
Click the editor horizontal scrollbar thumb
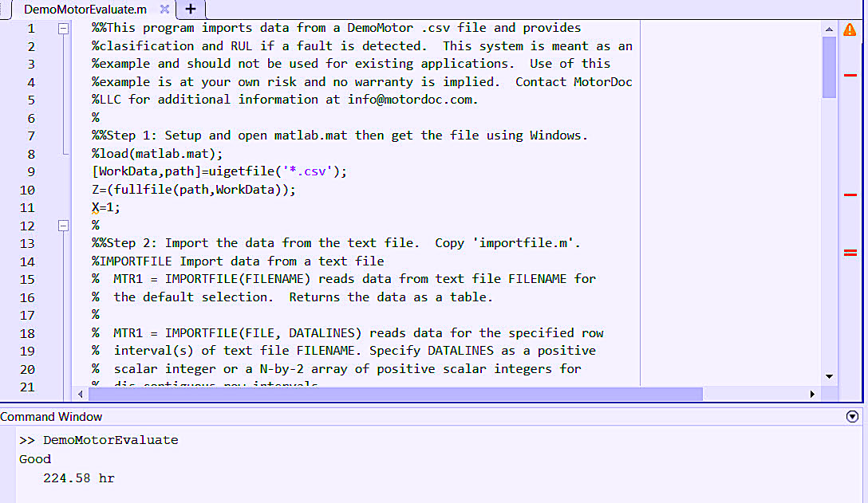396,394
